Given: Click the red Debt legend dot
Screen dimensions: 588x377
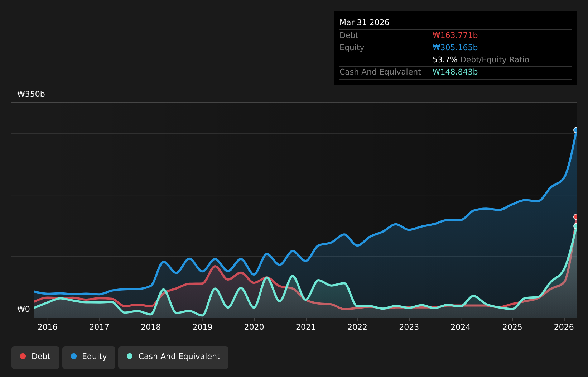Looking at the screenshot, I should (x=23, y=356).
